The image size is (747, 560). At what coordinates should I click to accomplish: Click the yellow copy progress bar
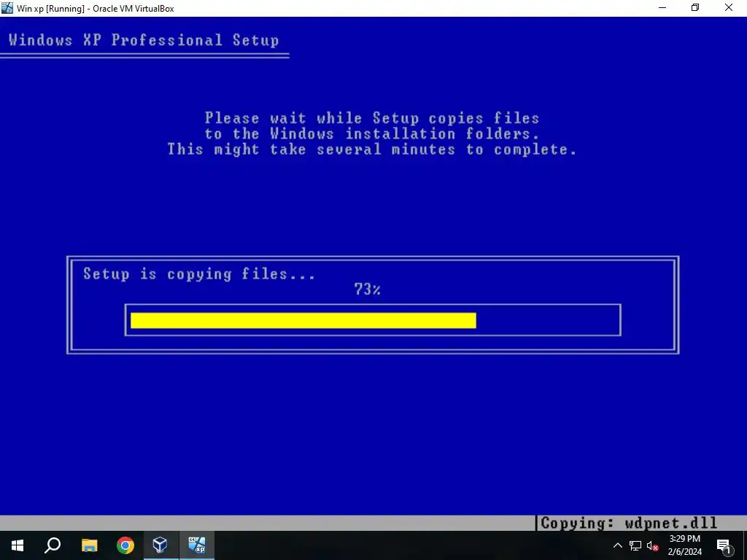point(303,321)
